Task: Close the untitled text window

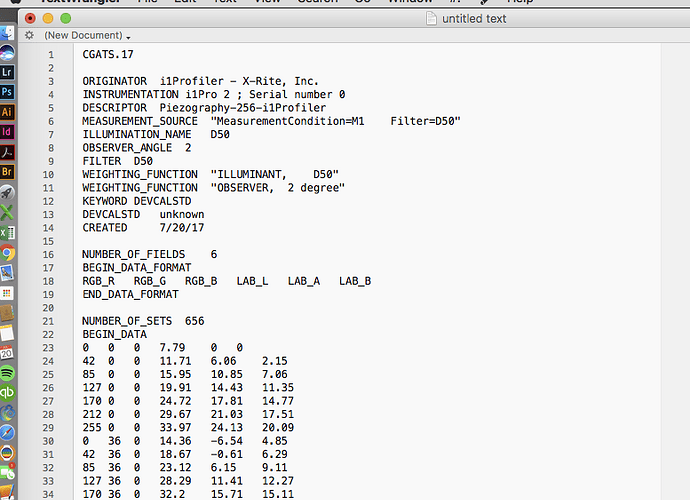Action: coord(30,18)
